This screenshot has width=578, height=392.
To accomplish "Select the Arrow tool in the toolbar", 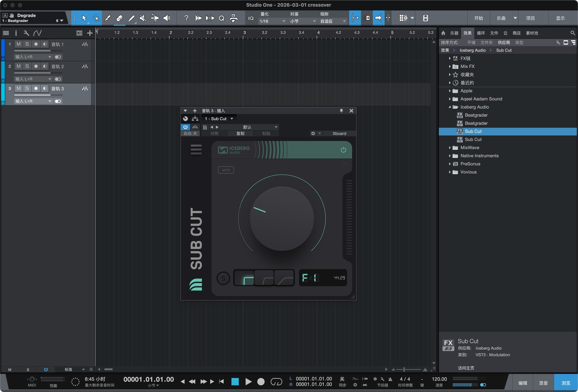I will (84, 18).
